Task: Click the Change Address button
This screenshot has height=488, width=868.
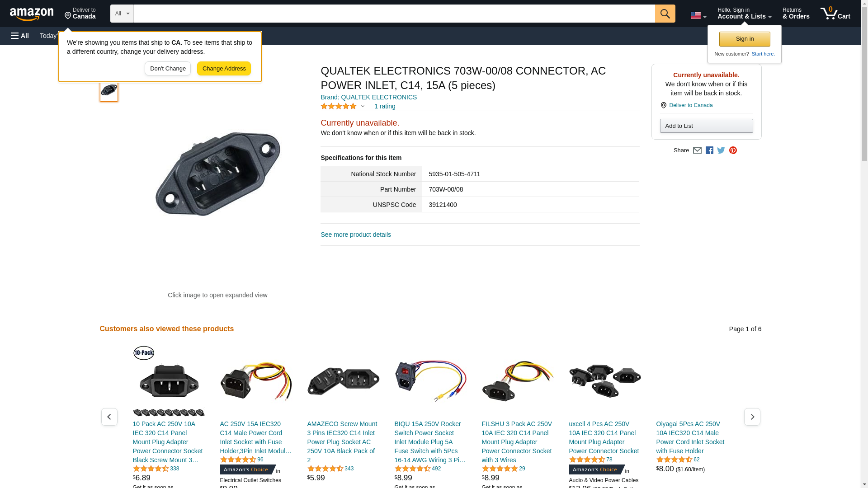Action: 224,69
